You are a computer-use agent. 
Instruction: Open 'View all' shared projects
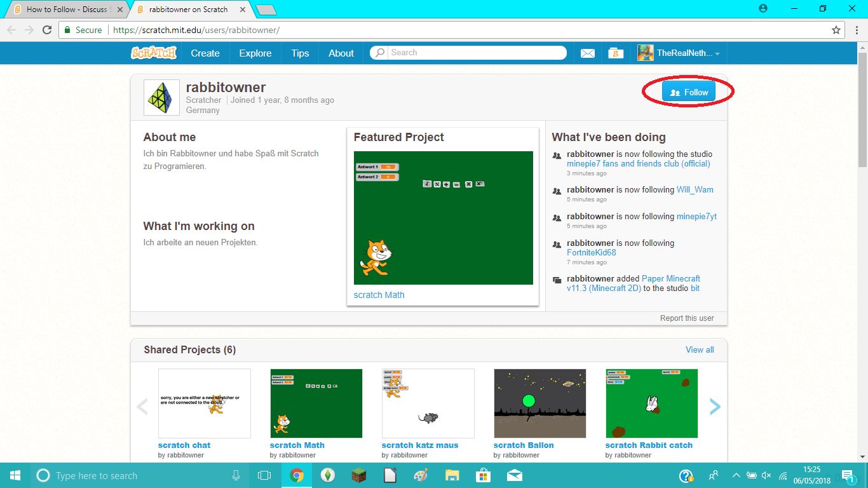click(700, 349)
